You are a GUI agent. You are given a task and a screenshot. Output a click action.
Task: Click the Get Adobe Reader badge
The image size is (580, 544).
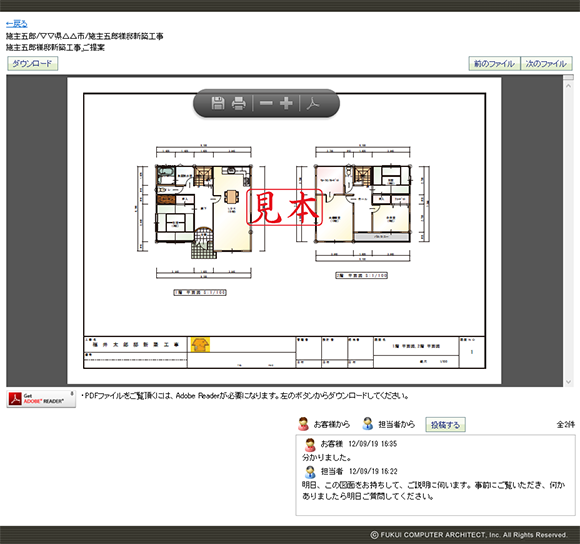[x=41, y=399]
